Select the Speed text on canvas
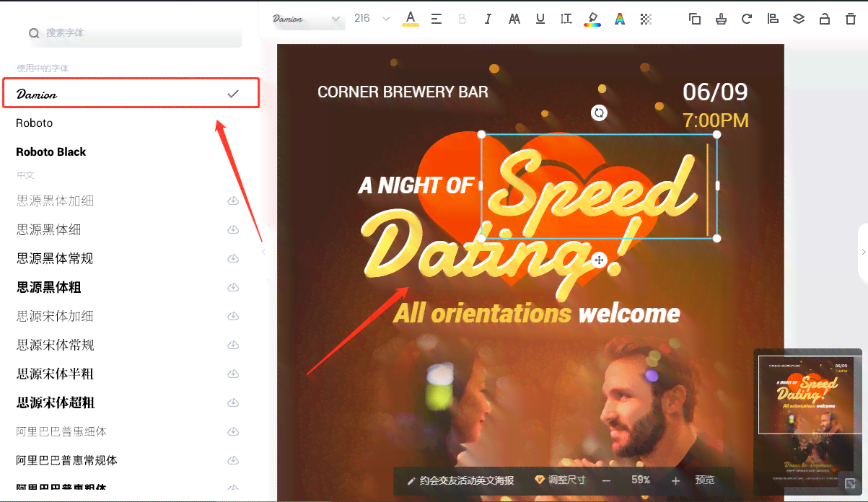 click(x=599, y=186)
